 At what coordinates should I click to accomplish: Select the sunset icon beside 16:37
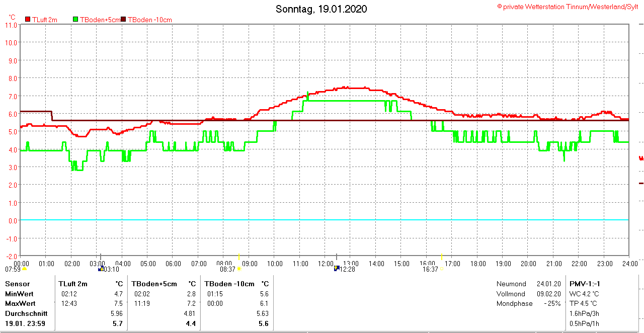(442, 269)
